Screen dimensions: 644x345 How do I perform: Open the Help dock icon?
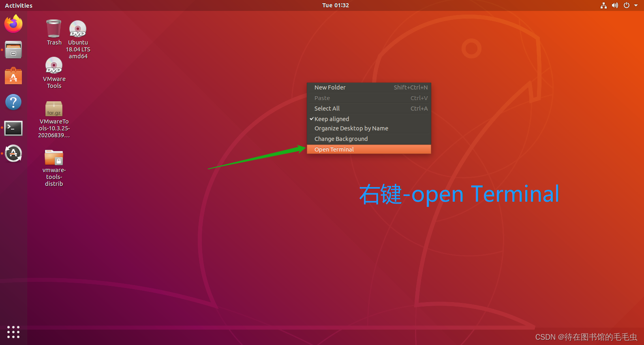[13, 102]
